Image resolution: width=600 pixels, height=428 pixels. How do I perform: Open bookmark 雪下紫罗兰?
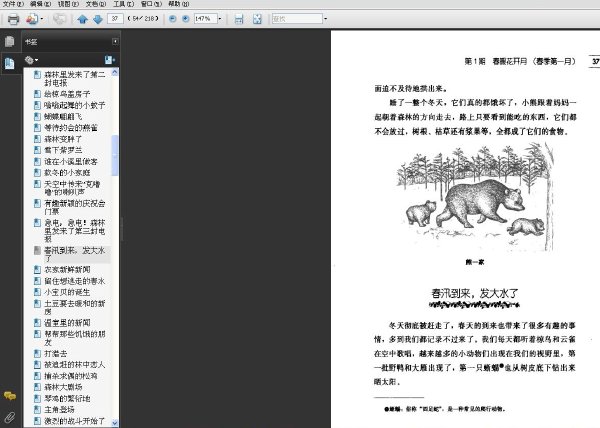pos(63,150)
